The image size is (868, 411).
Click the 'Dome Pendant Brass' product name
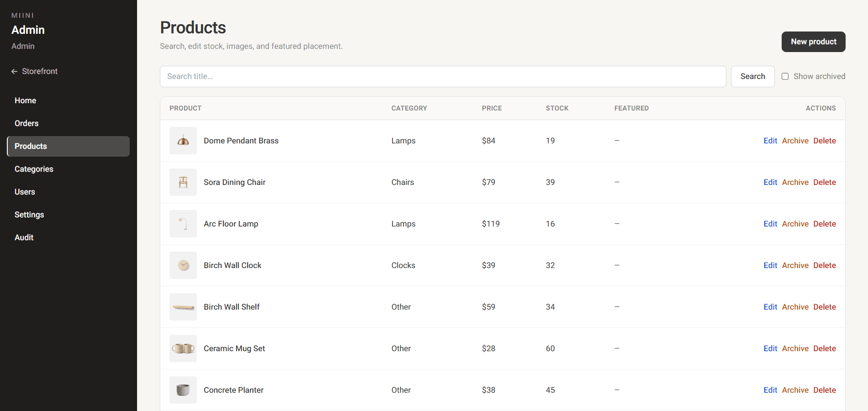tap(241, 141)
